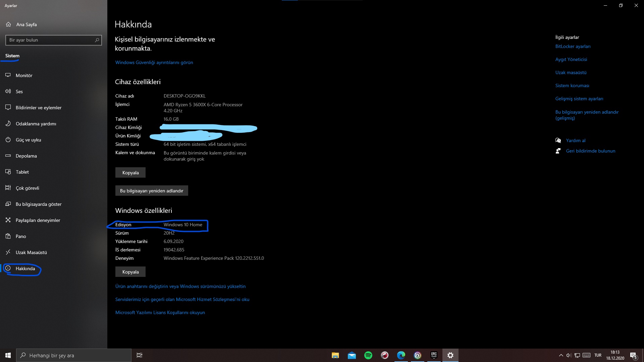Open Bu bilgisayarı yeniden adlandır (gelişmiş) link
This screenshot has width=644, height=362.
coord(587,115)
